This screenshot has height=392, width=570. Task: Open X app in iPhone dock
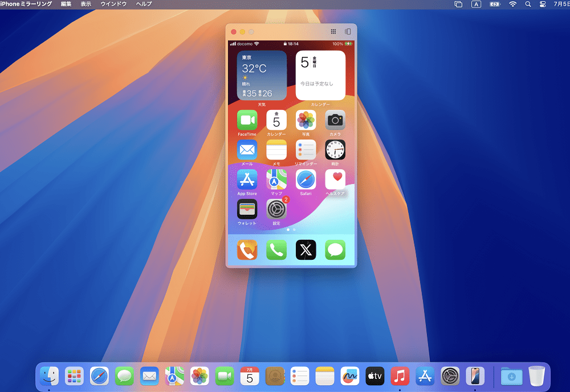(306, 250)
